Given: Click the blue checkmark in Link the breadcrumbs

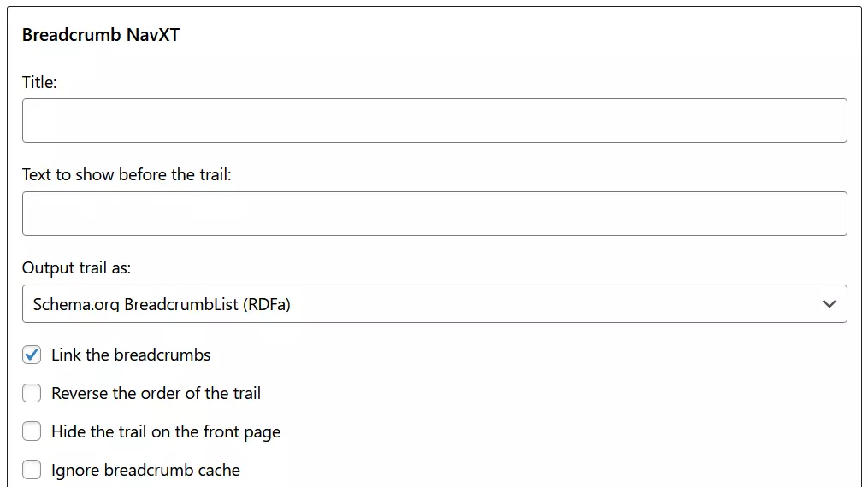Looking at the screenshot, I should click(32, 355).
